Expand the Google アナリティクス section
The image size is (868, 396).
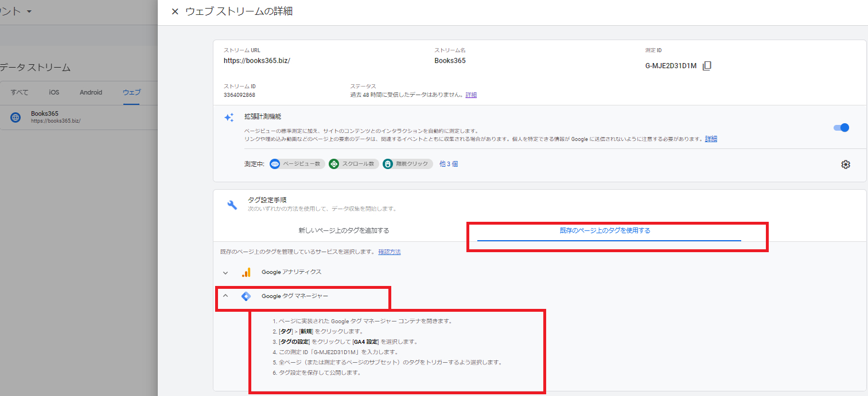[x=225, y=273]
